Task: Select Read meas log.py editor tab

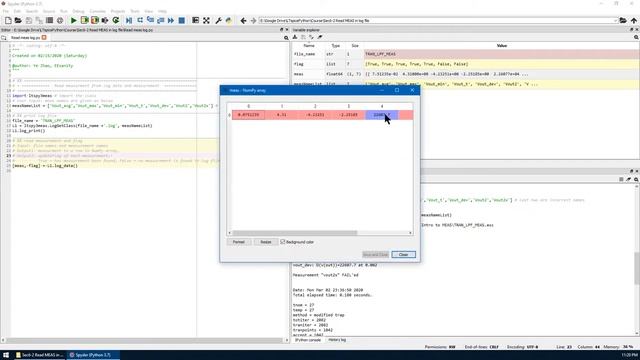Action: coord(28,38)
